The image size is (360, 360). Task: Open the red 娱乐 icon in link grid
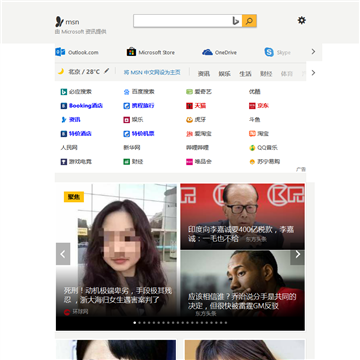click(126, 120)
